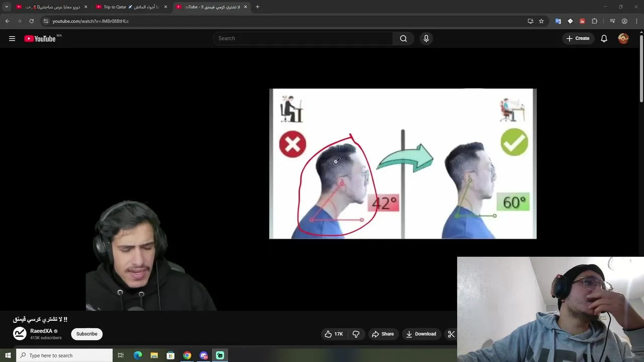Click the Clip scissors button

(x=451, y=334)
